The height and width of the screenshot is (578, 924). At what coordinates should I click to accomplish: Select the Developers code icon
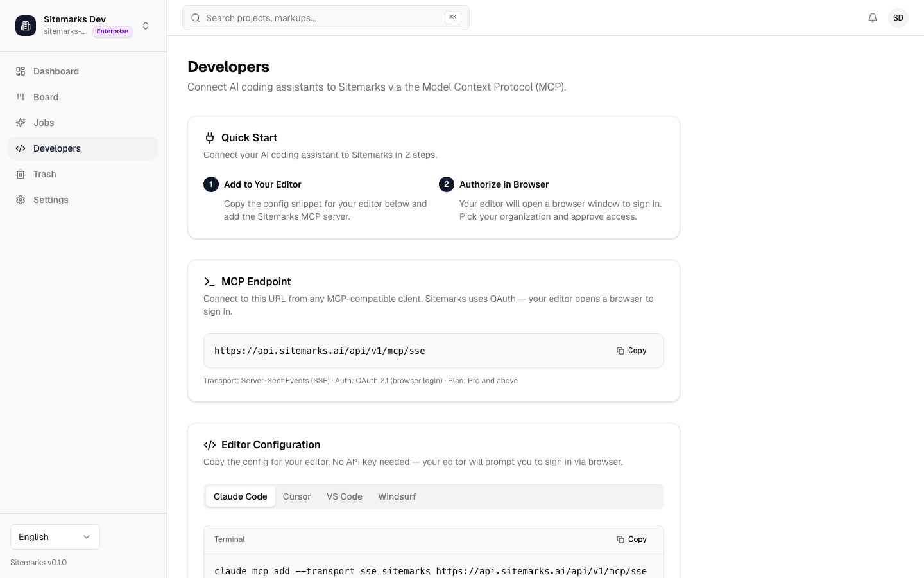click(20, 148)
